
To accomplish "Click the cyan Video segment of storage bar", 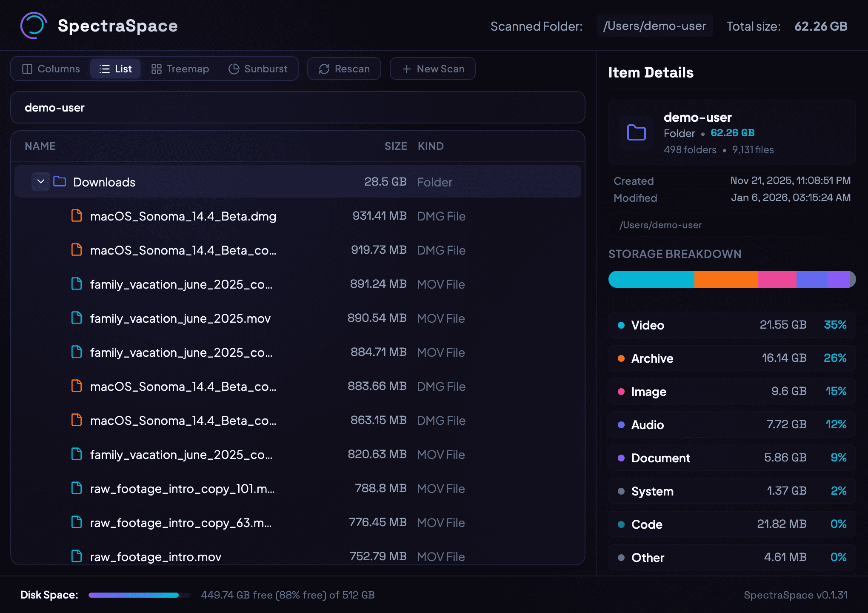I will (651, 279).
